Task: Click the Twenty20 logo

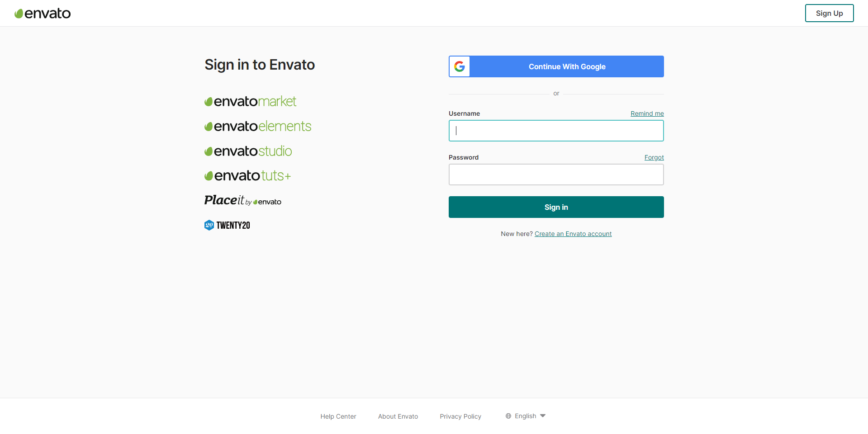Action: [227, 225]
